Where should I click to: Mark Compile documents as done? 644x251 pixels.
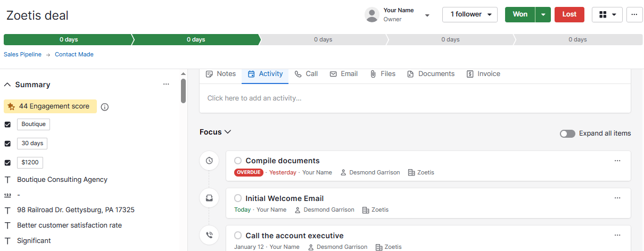tap(238, 161)
